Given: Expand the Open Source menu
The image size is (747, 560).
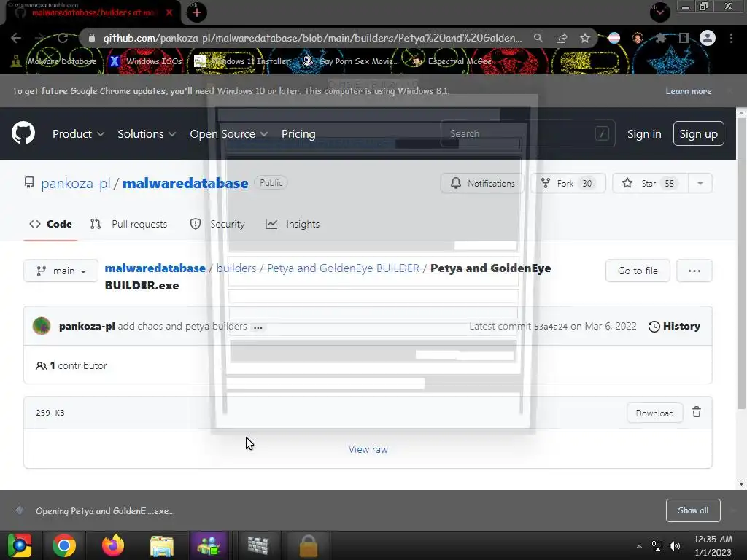Looking at the screenshot, I should [x=228, y=134].
